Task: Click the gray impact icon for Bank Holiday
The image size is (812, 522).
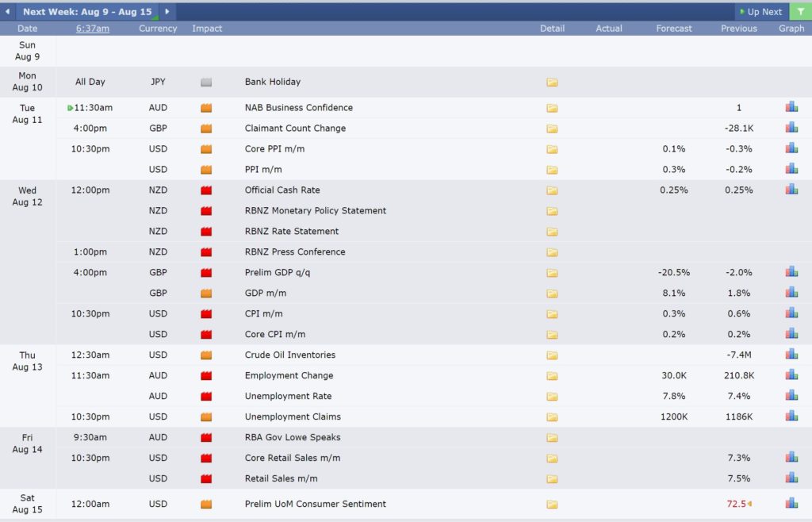Action: 206,82
